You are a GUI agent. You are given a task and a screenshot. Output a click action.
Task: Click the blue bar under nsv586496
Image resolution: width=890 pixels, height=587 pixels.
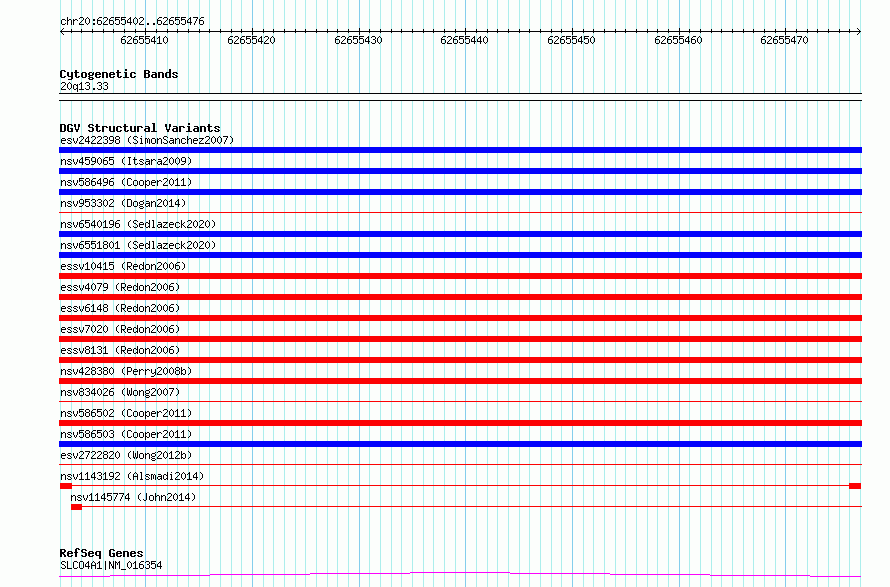460,192
